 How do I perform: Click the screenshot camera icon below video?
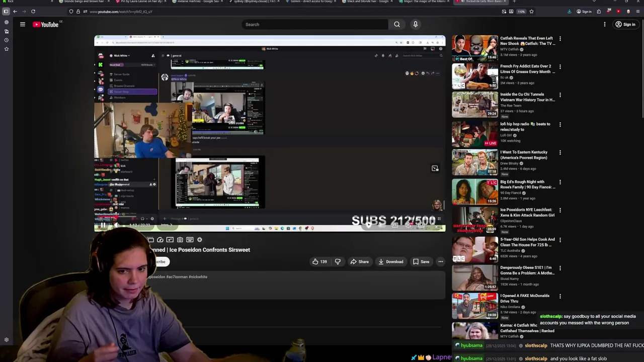point(180,240)
